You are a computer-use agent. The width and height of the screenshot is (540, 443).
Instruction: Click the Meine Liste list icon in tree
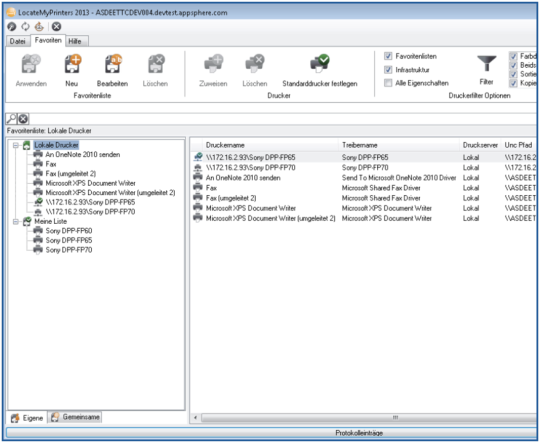tap(27, 222)
